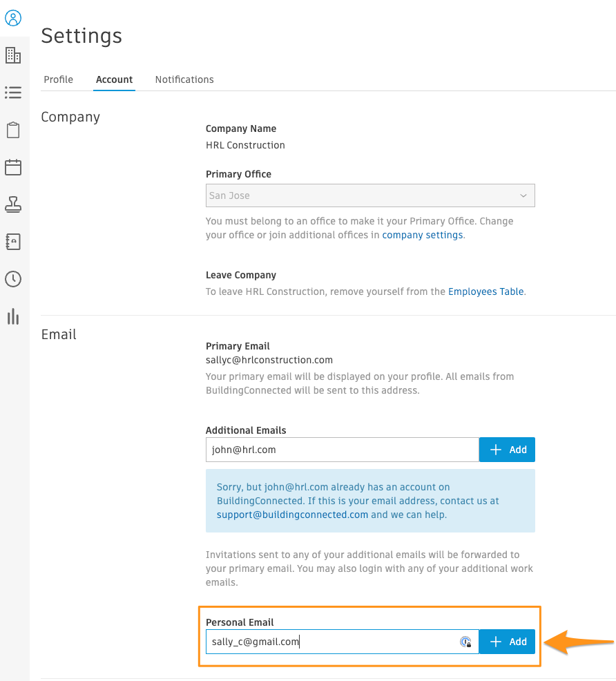616x681 pixels.
Task: Click the Account tab
Action: 114,79
